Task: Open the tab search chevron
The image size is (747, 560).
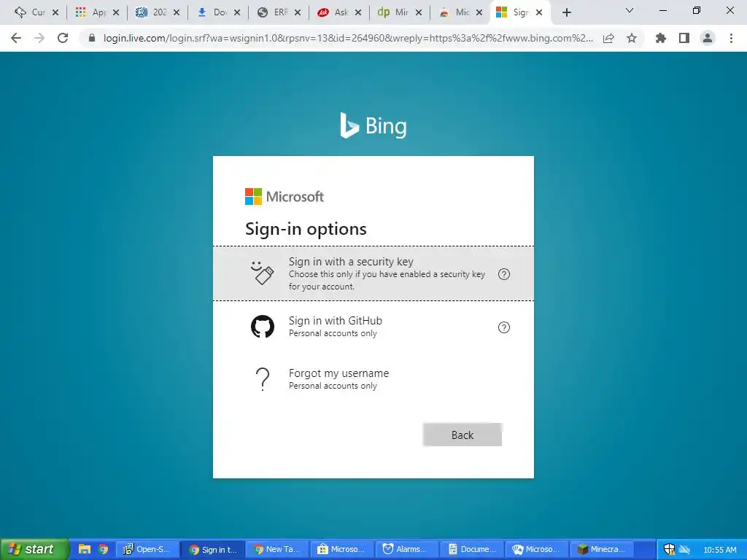Action: pyautogui.click(x=630, y=10)
